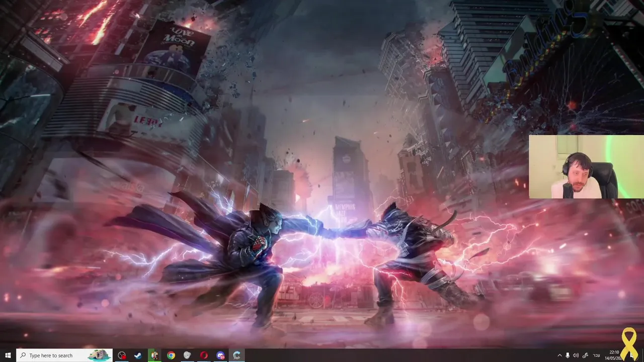Show hidden system tray icons

pos(559,355)
